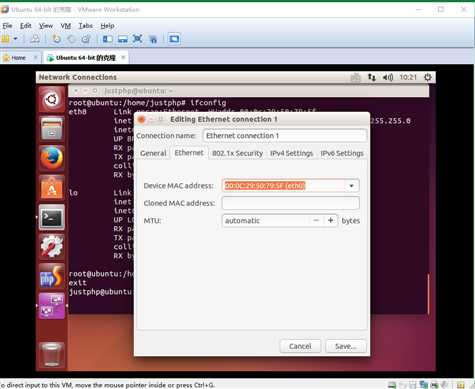The image size is (475, 389).
Task: Enter full screen mode via the toolbar icon
Action: tap(137, 39)
